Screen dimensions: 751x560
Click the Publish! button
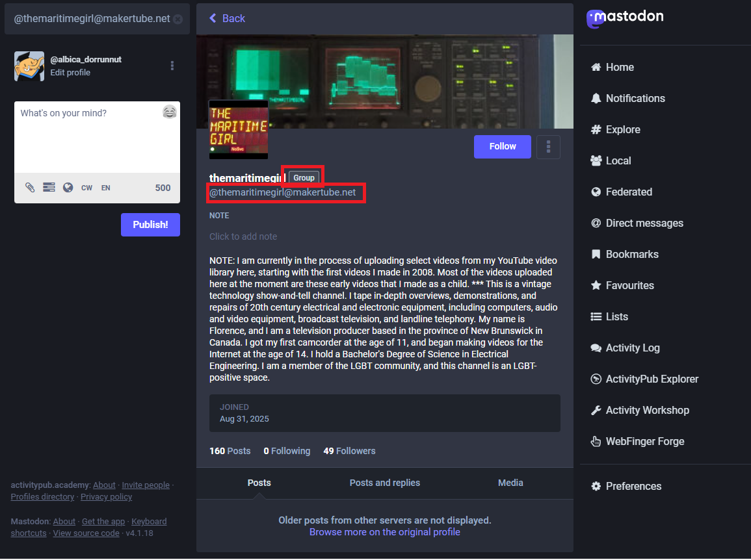click(x=150, y=225)
